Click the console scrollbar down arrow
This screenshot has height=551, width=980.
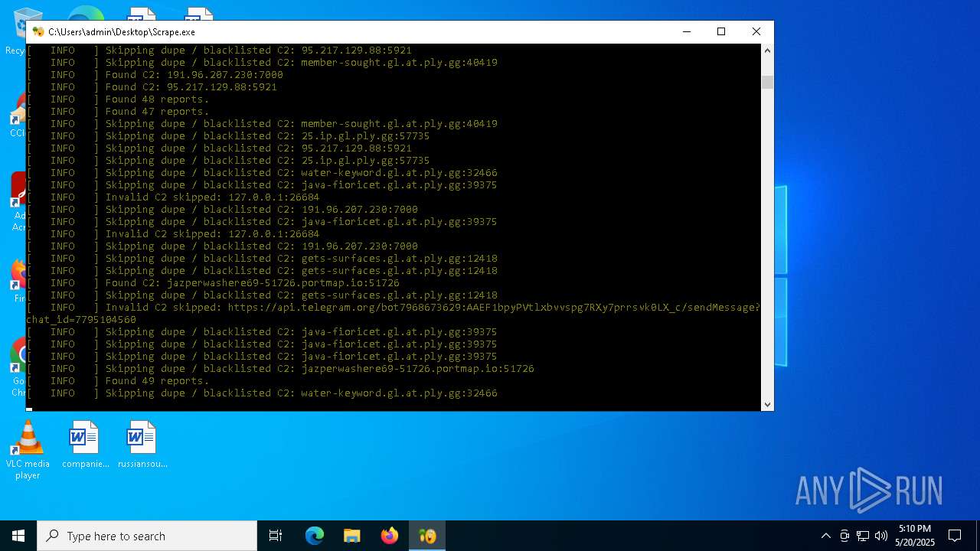click(x=767, y=404)
